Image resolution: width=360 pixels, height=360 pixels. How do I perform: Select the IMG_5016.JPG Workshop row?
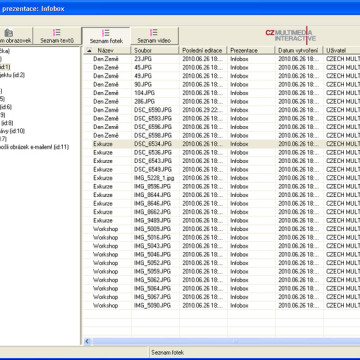point(221,237)
